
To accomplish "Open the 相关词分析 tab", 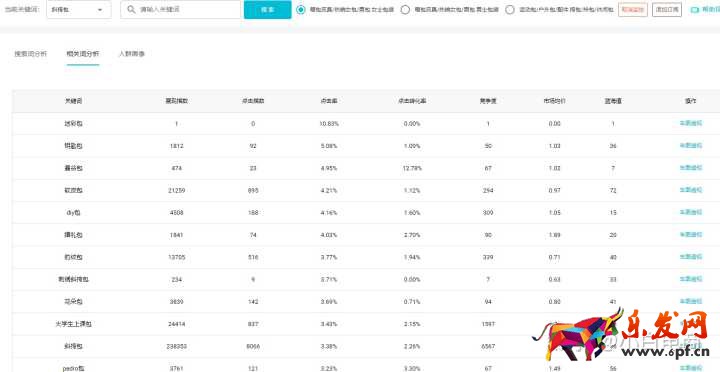I will 83,54.
